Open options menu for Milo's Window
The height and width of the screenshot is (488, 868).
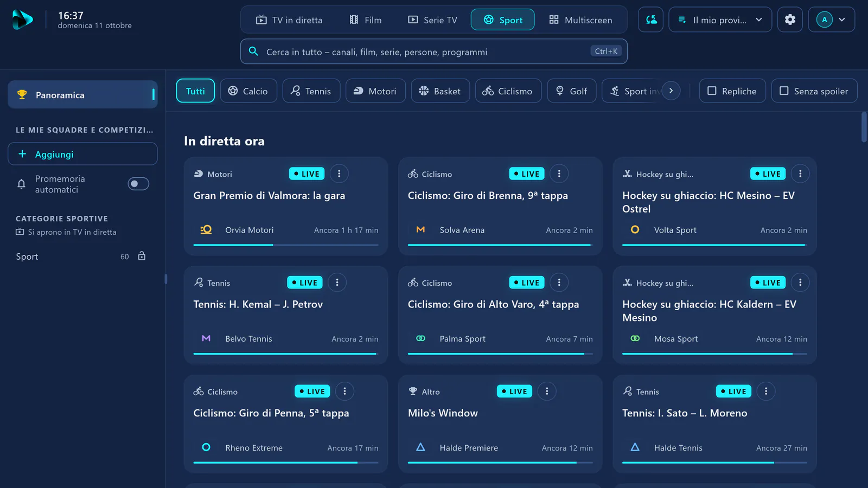547,391
